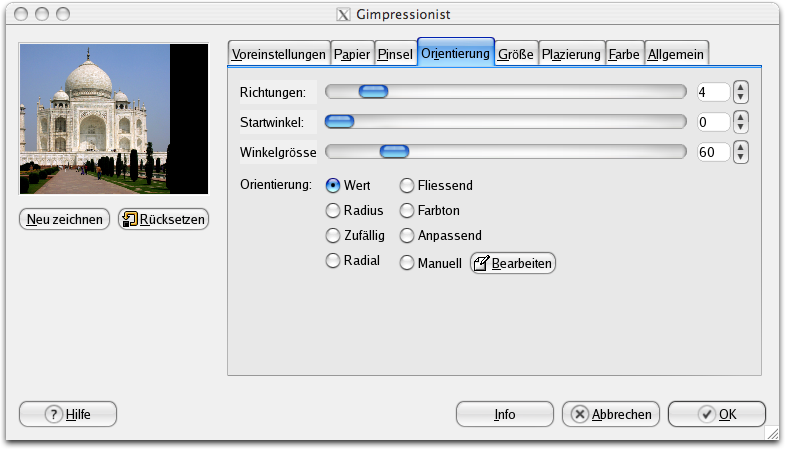The image size is (785, 449).
Task: Open the Pinsel tab
Action: point(395,54)
